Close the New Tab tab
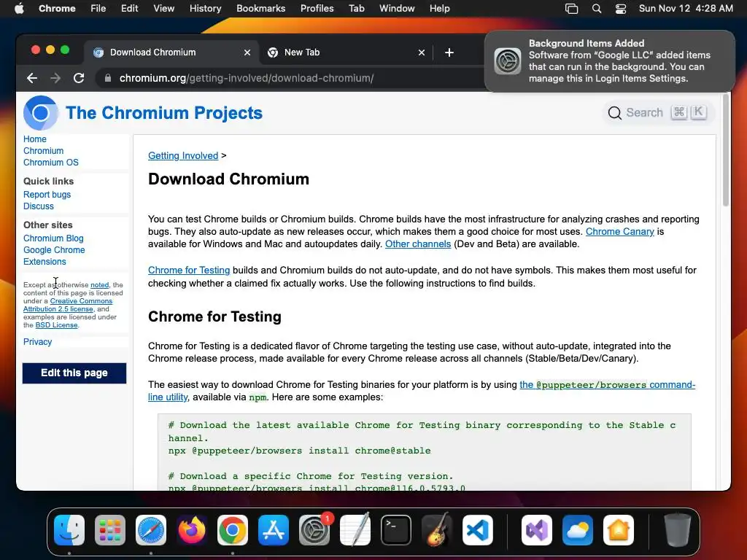Viewport: 747px width, 560px height. (422, 52)
